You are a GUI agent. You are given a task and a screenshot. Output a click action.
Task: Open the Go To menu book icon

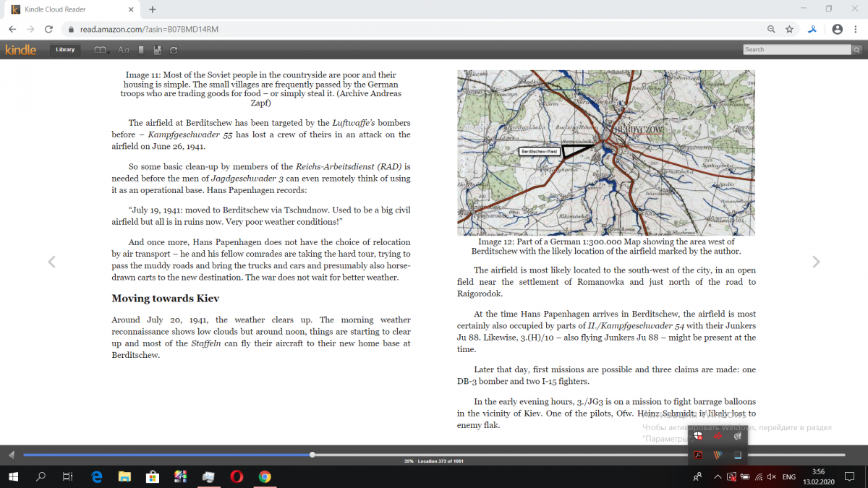(x=101, y=50)
